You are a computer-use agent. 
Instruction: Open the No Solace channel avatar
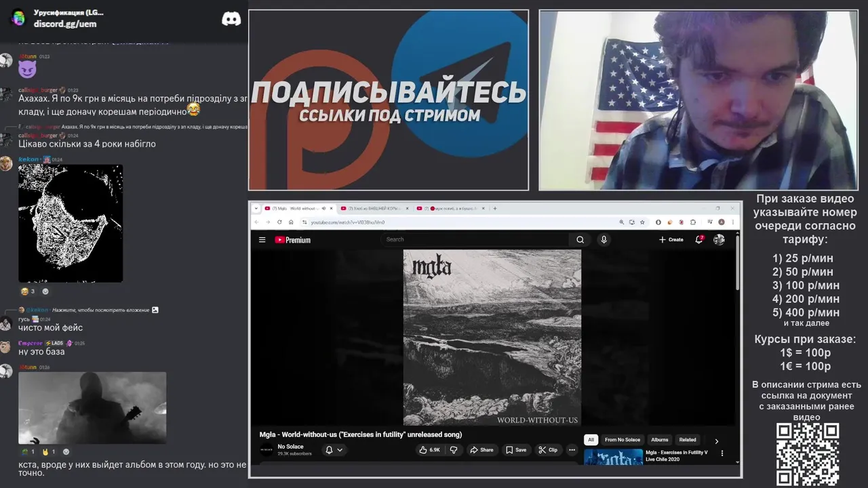point(267,449)
